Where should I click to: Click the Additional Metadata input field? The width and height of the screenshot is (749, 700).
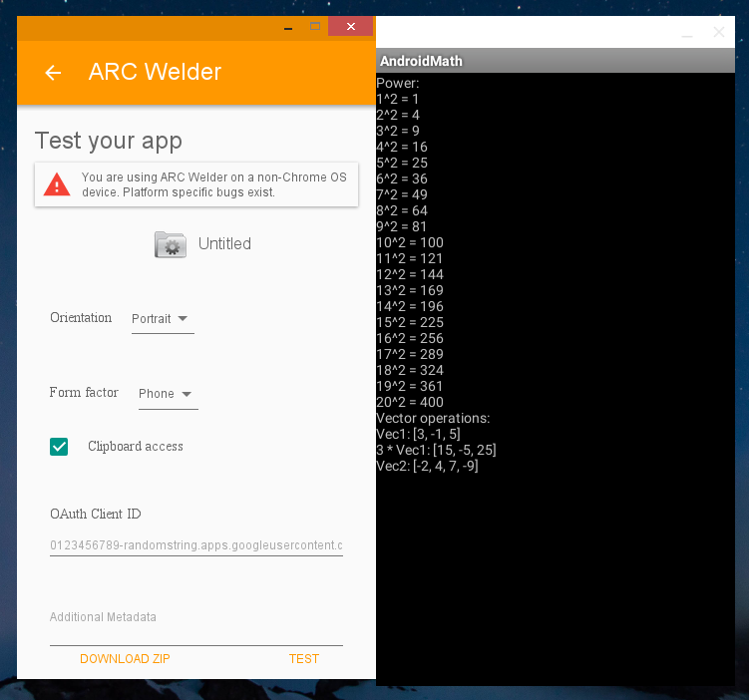tap(195, 630)
